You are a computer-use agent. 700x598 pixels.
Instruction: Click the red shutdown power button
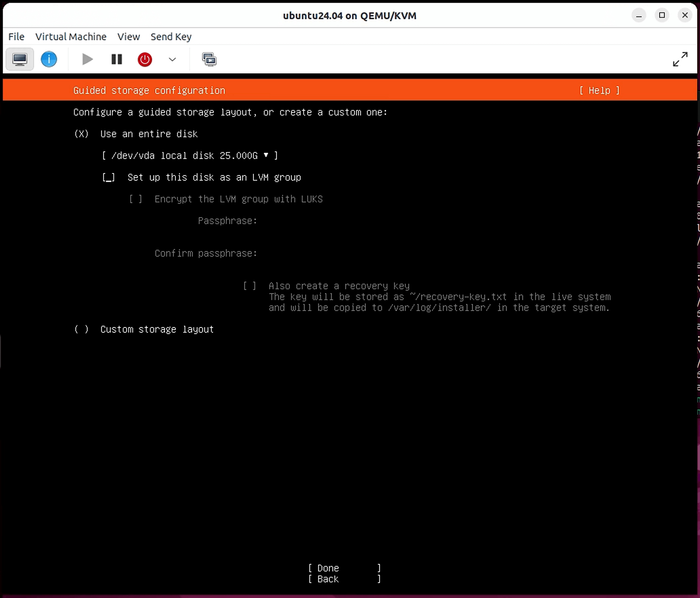145,59
